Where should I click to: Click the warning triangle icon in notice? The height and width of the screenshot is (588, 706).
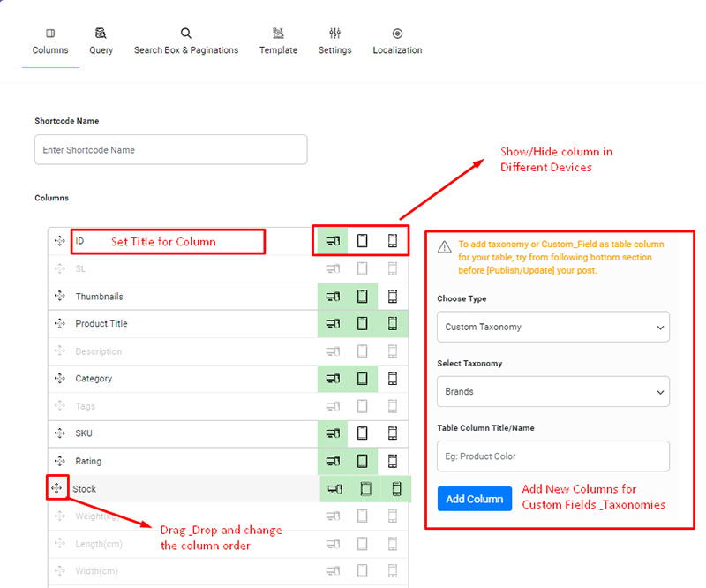tap(446, 245)
